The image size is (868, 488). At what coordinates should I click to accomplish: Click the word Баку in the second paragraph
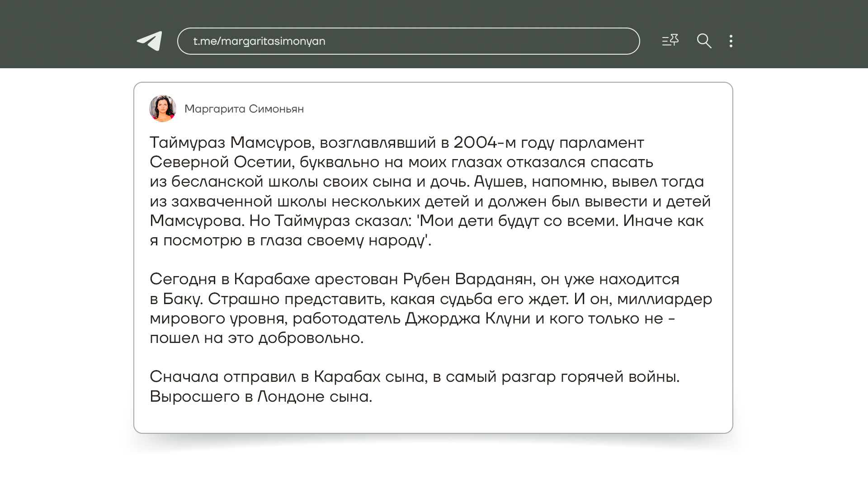(x=182, y=299)
